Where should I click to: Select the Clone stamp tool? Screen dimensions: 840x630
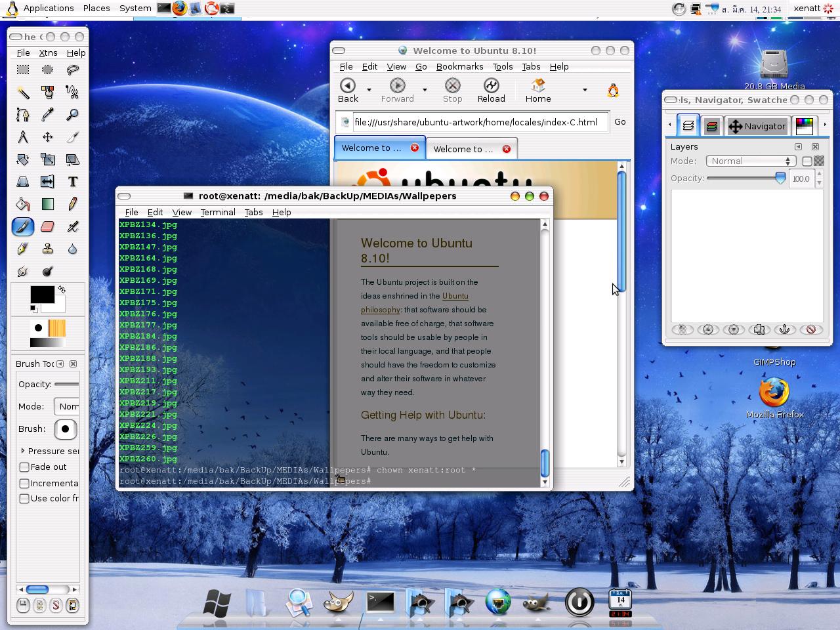point(47,249)
